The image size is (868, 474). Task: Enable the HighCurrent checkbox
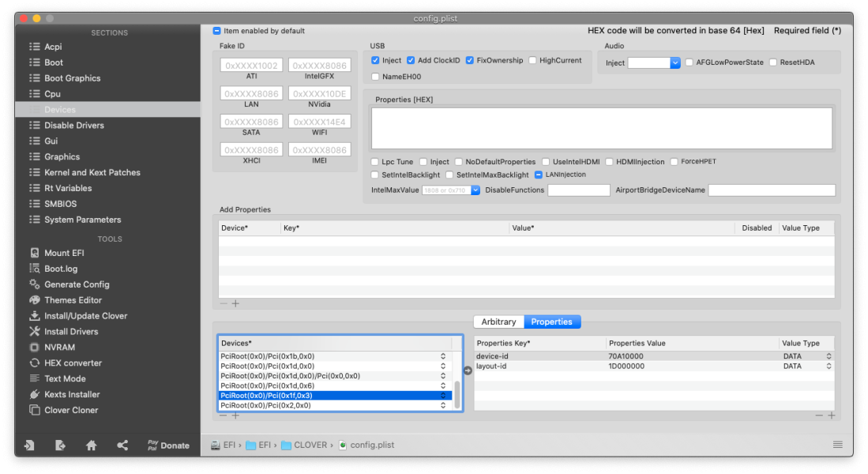[x=533, y=61]
